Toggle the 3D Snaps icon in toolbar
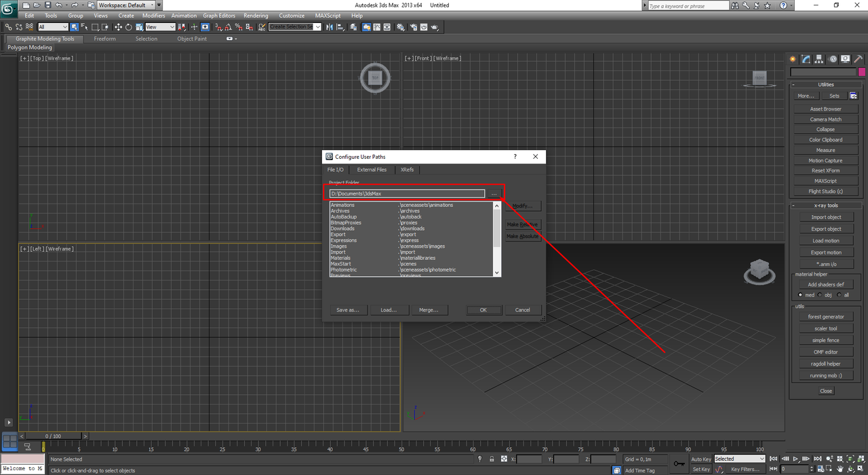Viewport: 868px width, 475px height. click(x=218, y=27)
